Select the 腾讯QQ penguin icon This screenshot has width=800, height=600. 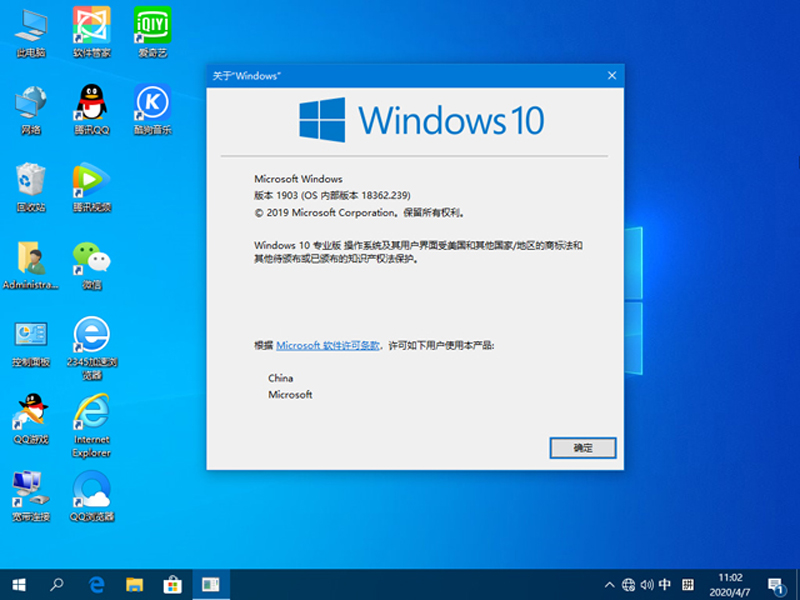coord(92,104)
